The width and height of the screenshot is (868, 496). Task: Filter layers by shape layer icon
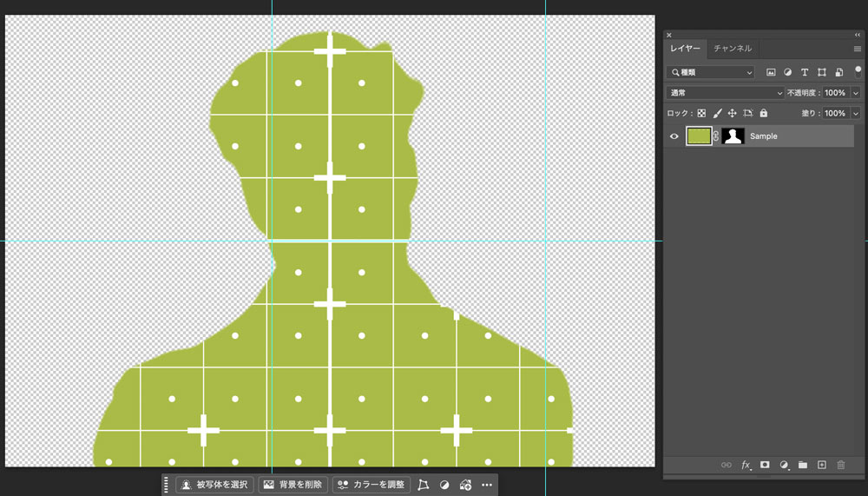822,72
